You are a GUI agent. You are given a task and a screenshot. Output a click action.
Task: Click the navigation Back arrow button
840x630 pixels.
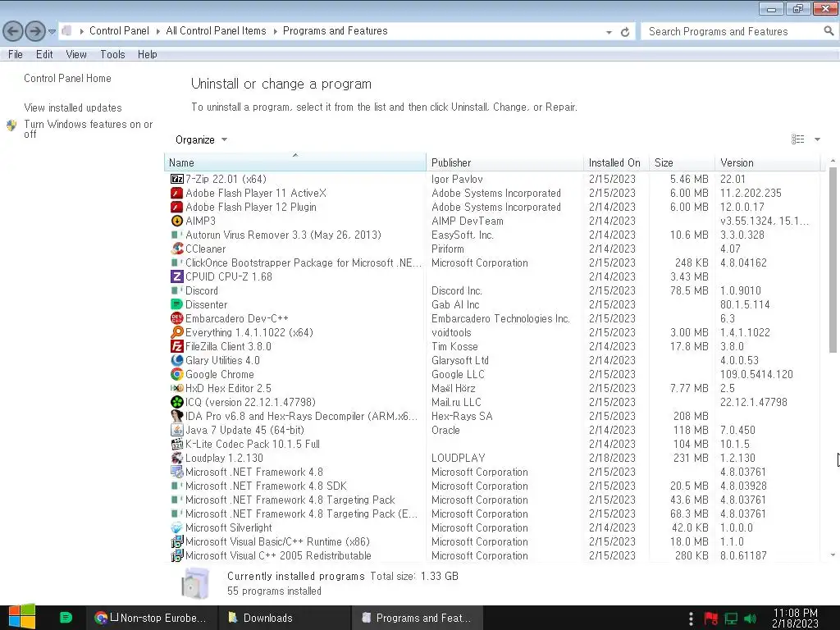click(13, 31)
